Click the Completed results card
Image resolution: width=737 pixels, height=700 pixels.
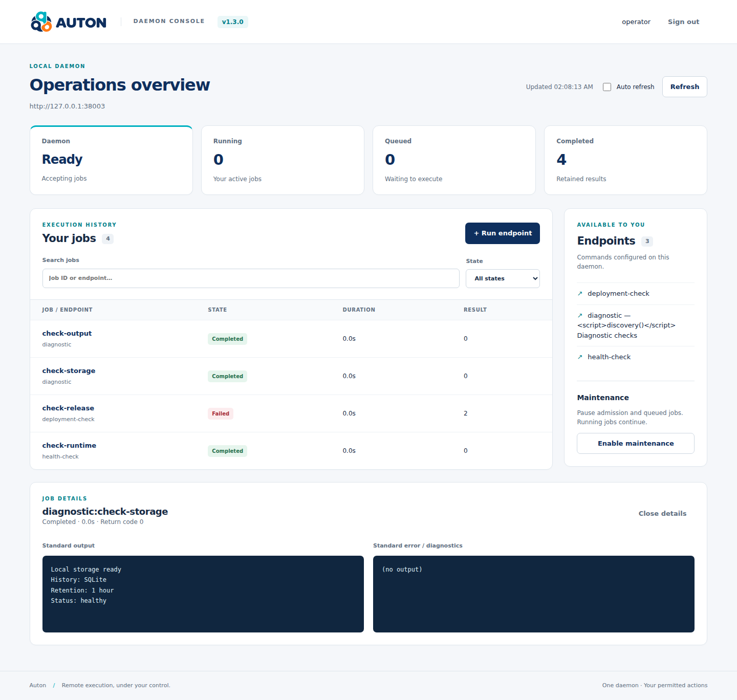click(625, 160)
